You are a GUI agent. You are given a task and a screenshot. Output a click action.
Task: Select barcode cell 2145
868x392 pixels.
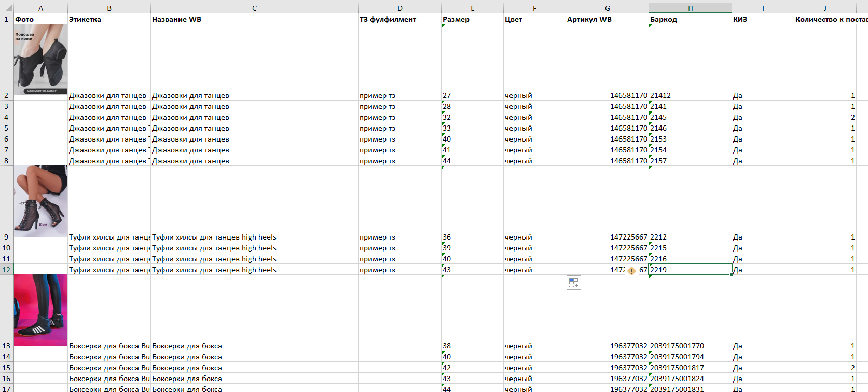tap(690, 117)
